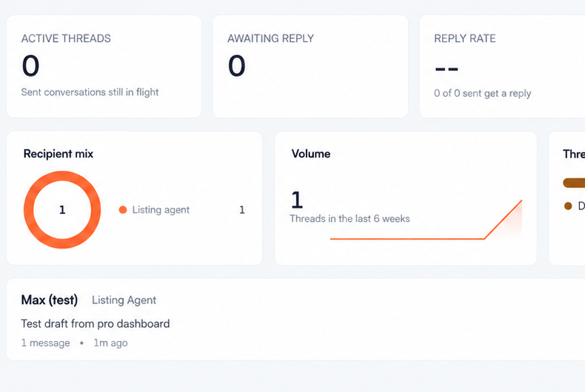Open the Awaiting Reply stat card
Screen dimensions: 585x392
(310, 67)
